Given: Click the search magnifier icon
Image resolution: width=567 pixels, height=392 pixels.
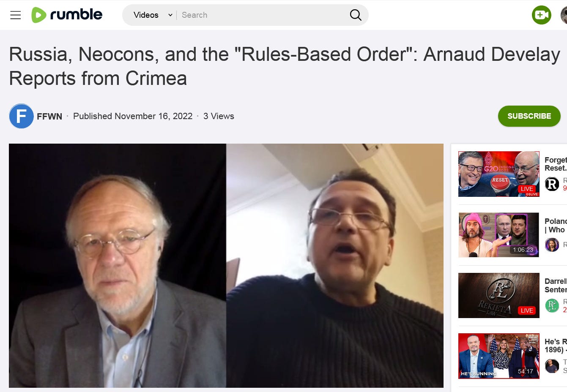Looking at the screenshot, I should [356, 15].
